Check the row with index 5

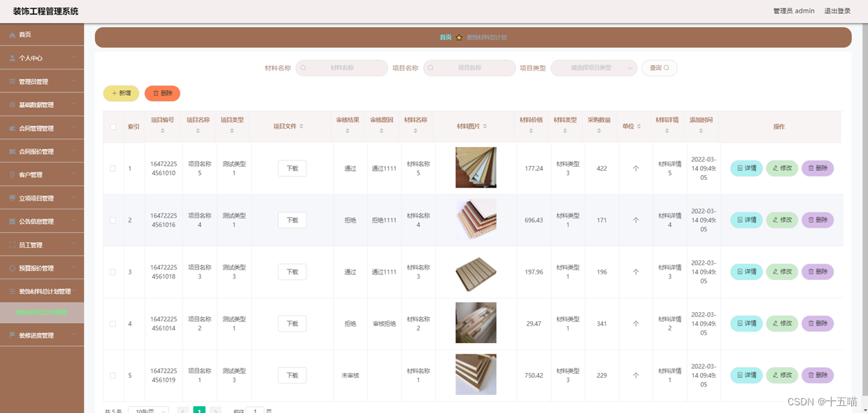coord(113,376)
